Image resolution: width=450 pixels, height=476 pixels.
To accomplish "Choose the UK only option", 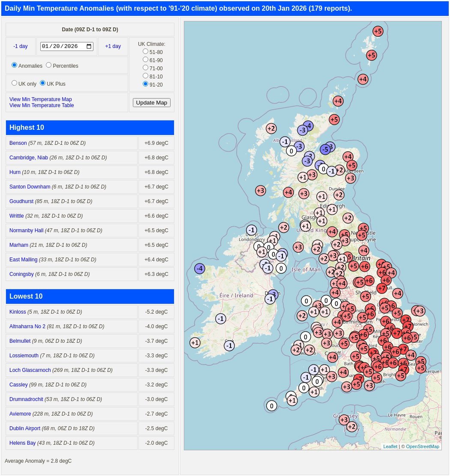I will click(x=14, y=83).
